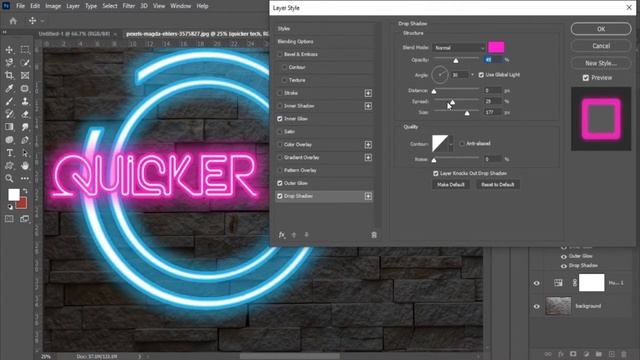
Task: Click the New Style button
Action: (601, 63)
